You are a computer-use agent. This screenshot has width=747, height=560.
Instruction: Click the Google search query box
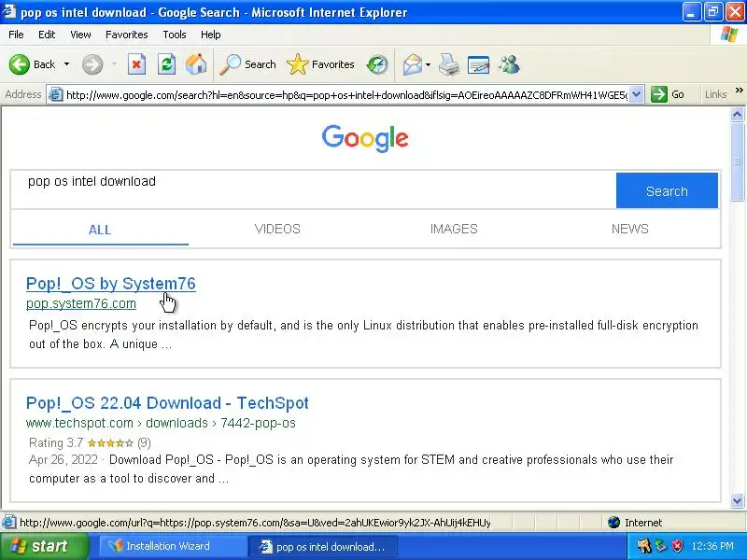coord(313,190)
